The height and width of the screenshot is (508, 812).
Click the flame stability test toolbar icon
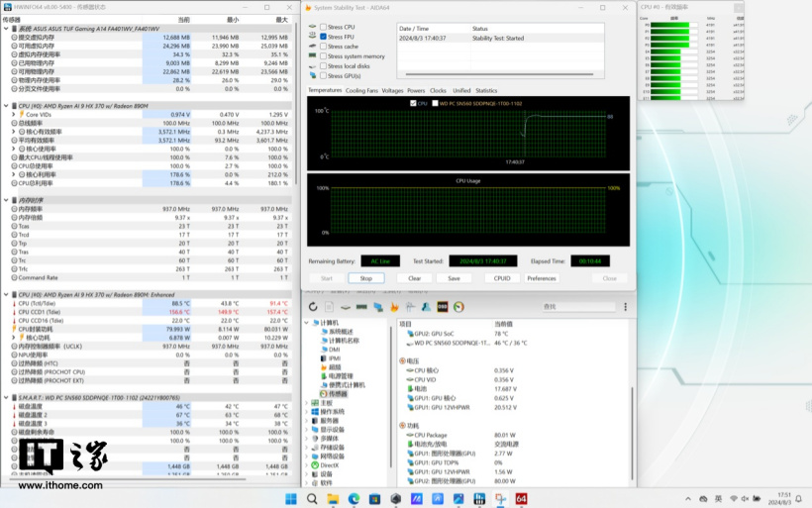(x=394, y=307)
